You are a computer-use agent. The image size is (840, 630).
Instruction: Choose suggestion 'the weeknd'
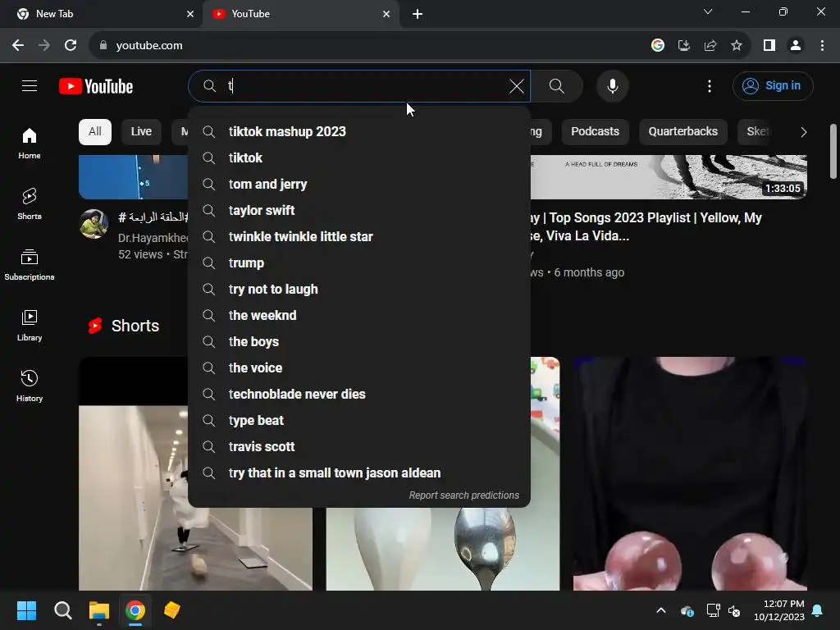tap(359, 316)
